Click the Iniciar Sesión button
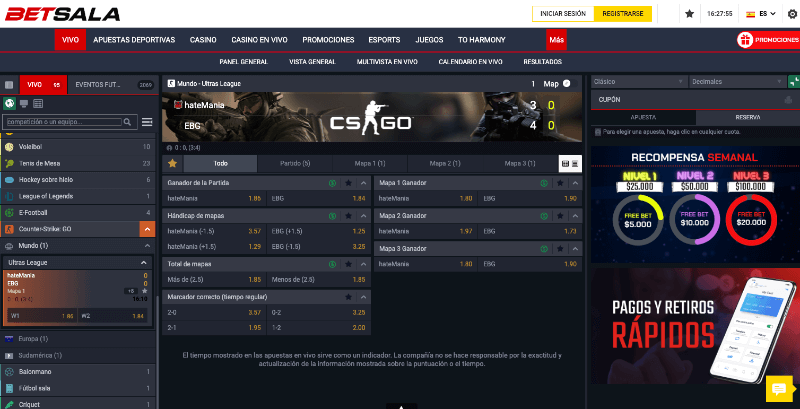This screenshot has height=409, width=800. pyautogui.click(x=562, y=14)
